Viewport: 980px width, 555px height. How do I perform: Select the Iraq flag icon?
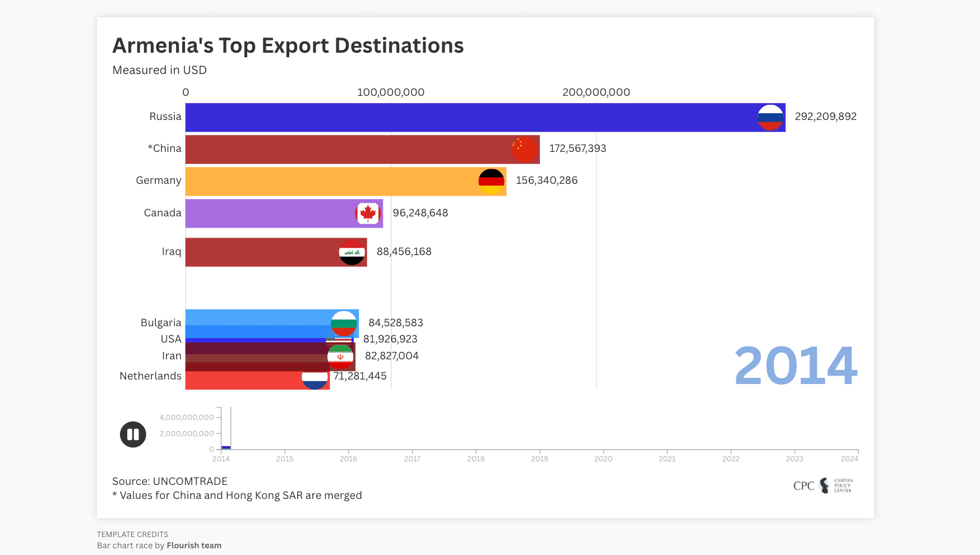pyautogui.click(x=353, y=252)
